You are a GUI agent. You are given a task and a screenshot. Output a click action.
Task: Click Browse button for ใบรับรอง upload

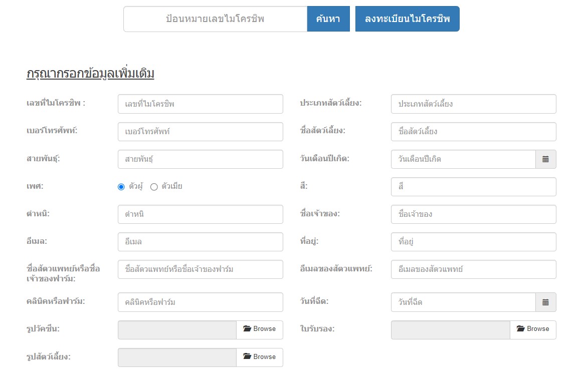point(533,329)
